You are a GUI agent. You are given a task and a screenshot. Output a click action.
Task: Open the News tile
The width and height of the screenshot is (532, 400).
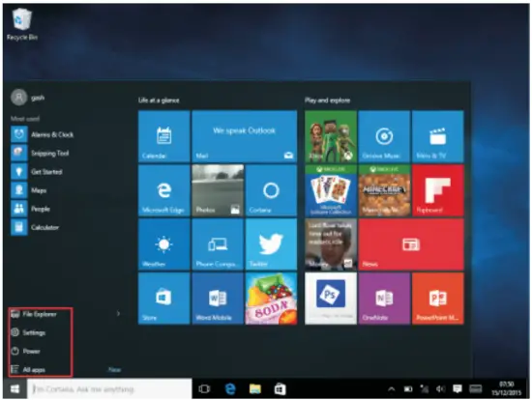pyautogui.click(x=411, y=244)
